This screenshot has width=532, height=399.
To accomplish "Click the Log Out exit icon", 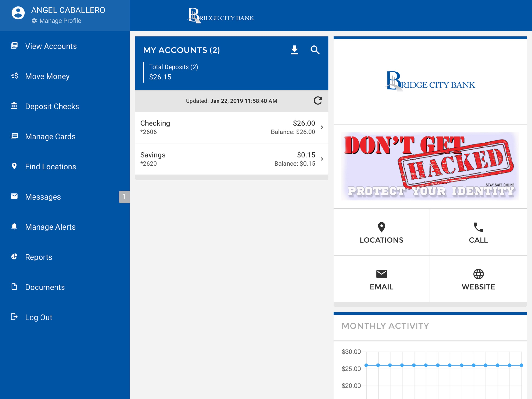I will 14,317.
